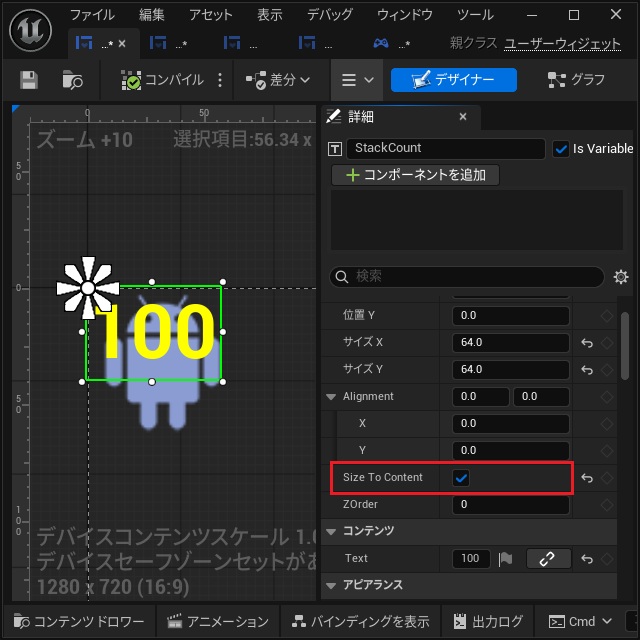Screen dimensions: 640x640
Task: Click コンポーネントを追加 add component button
Action: [x=416, y=175]
